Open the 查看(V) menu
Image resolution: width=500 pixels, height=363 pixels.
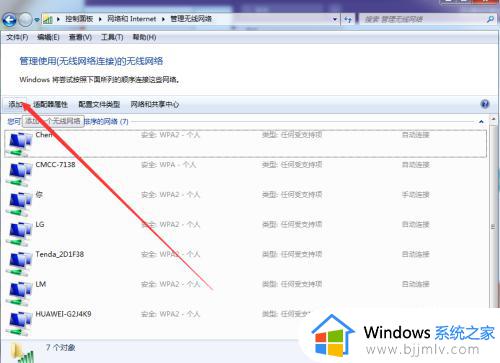coord(80,37)
